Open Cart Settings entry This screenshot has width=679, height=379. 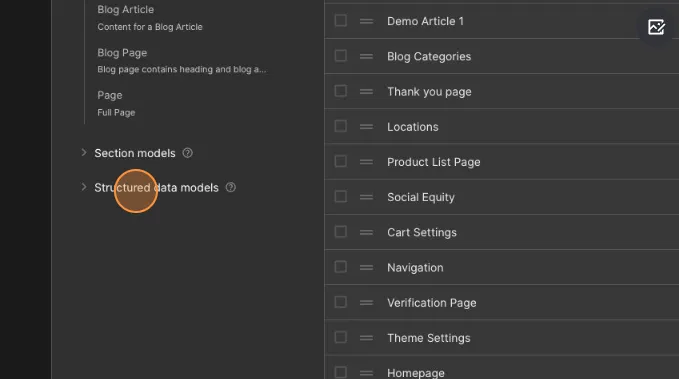click(422, 233)
